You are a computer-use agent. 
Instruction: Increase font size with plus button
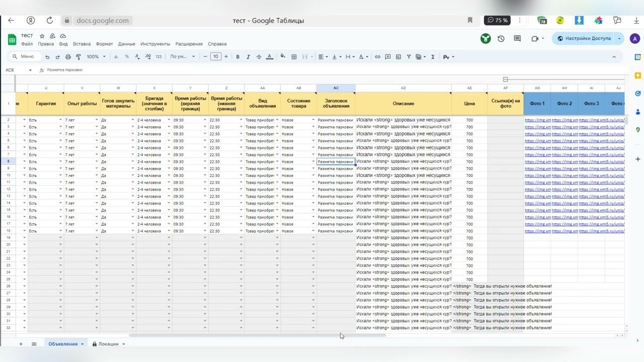226,57
